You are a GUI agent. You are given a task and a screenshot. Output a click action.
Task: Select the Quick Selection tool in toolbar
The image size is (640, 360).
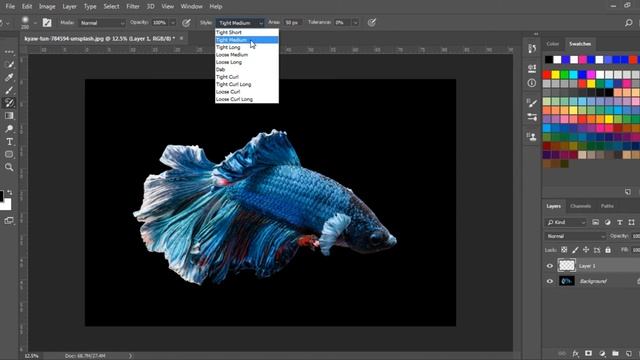pos(9,64)
